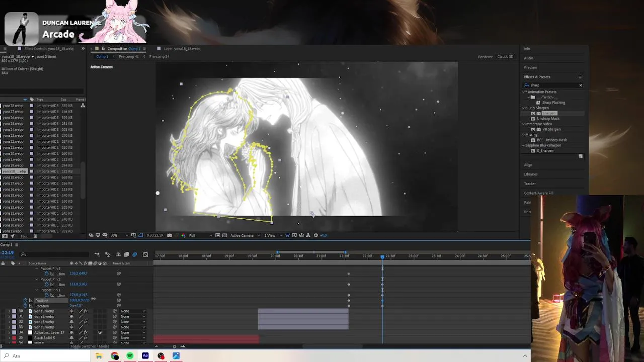The width and height of the screenshot is (644, 362).
Task: Open Pre-comp 41 breadcrumb
Action: click(x=129, y=57)
